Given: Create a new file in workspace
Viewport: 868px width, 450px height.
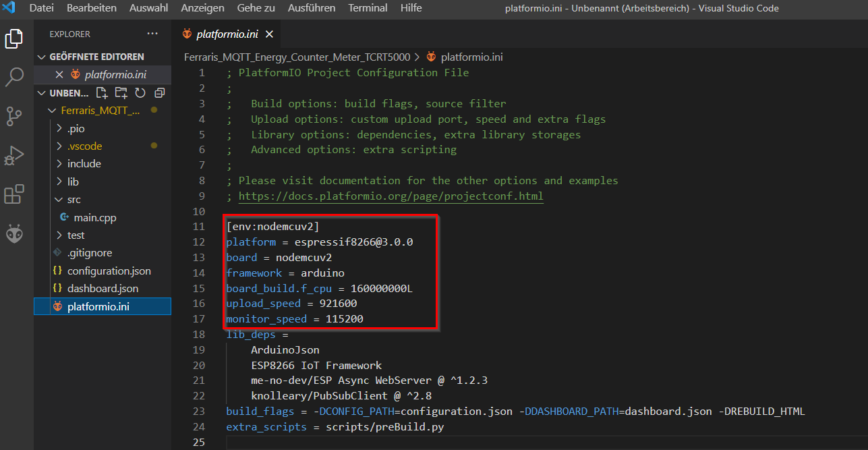Looking at the screenshot, I should coord(102,92).
